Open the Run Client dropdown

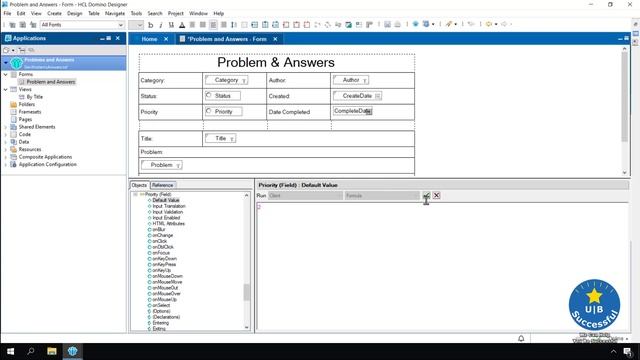click(x=305, y=196)
